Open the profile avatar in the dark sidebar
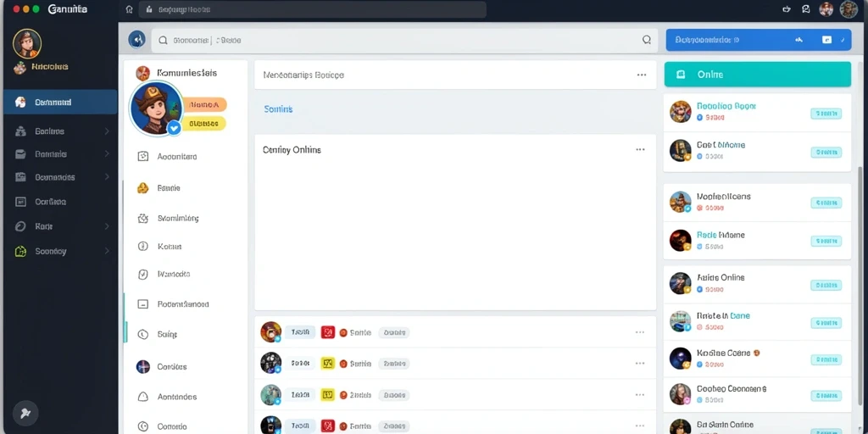This screenshot has height=434, width=868. click(x=27, y=43)
